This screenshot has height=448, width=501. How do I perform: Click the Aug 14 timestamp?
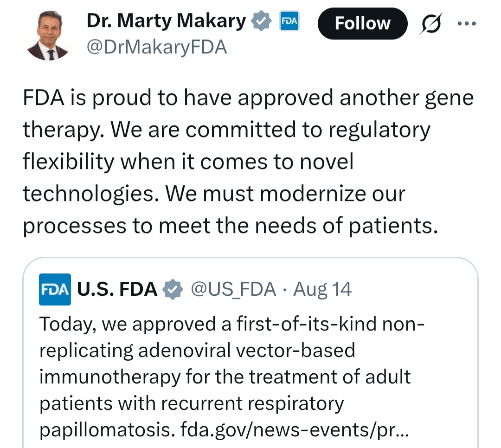pos(323,290)
